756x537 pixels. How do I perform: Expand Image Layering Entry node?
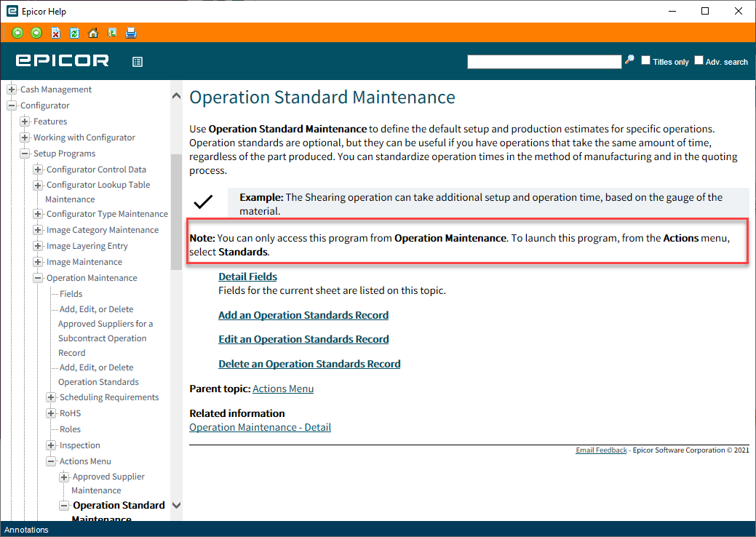38,247
